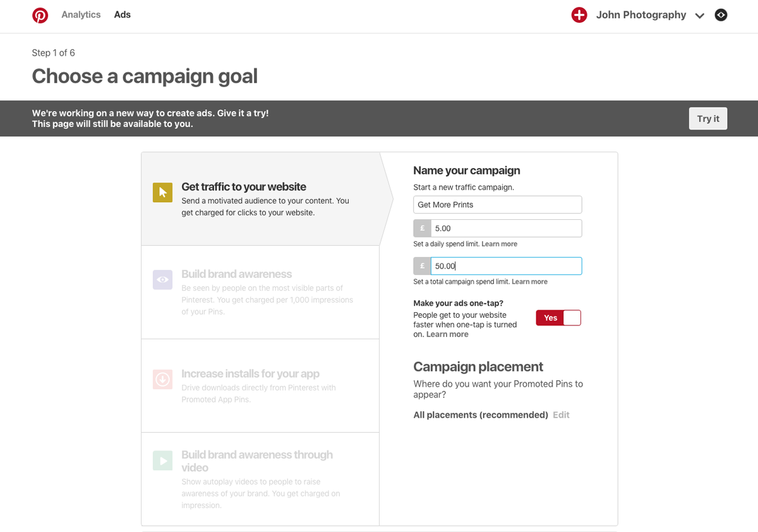Viewport: 758px width, 532px height.
Task: Open the John Photography account dropdown
Action: click(699, 15)
